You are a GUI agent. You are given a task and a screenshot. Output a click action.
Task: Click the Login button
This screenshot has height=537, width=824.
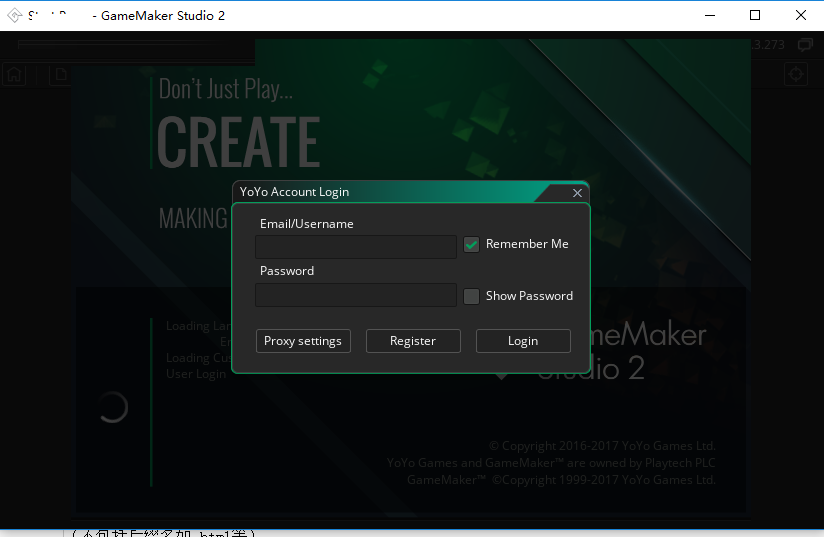tap(523, 341)
